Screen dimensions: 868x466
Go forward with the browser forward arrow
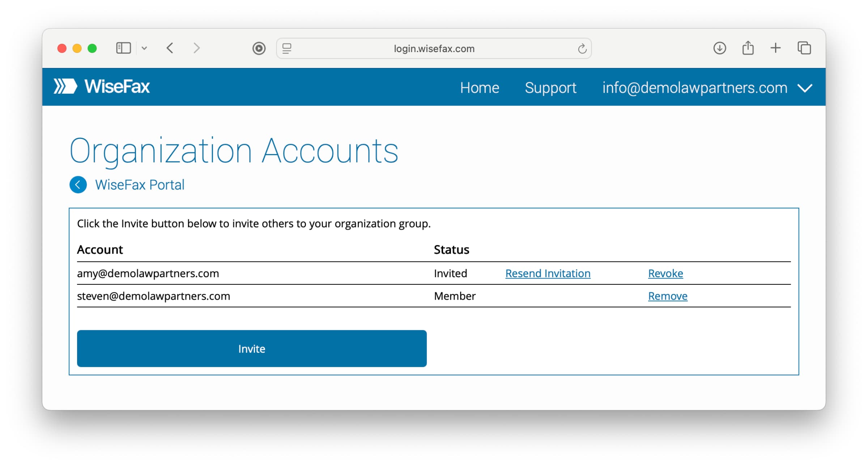(196, 48)
